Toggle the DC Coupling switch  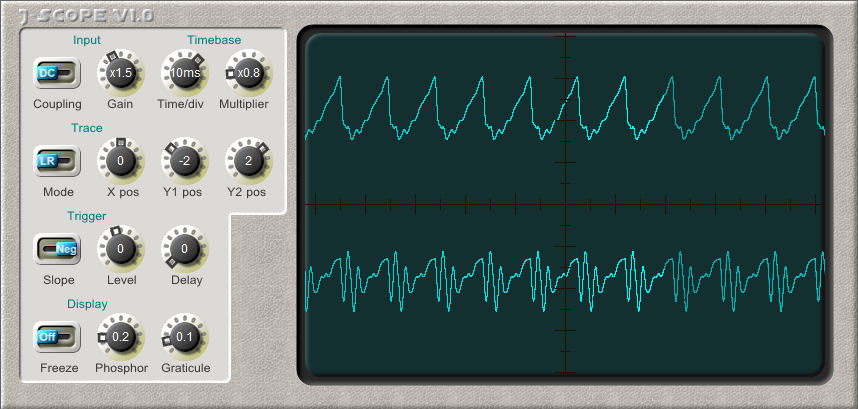click(x=57, y=73)
